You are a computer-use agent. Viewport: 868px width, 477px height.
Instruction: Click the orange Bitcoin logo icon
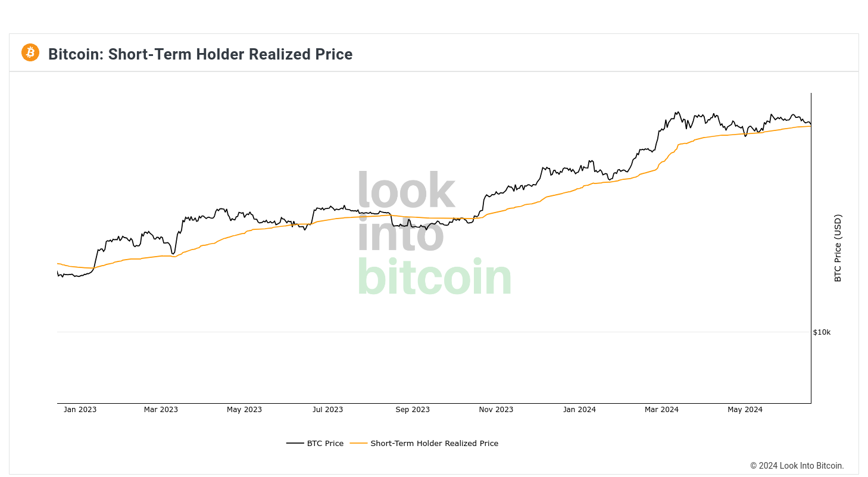30,52
